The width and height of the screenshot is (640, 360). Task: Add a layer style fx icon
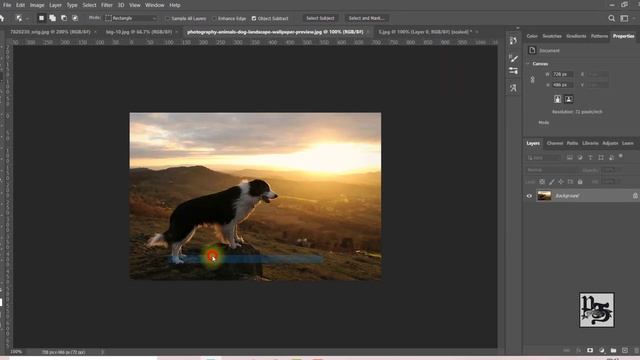[x=578, y=350]
